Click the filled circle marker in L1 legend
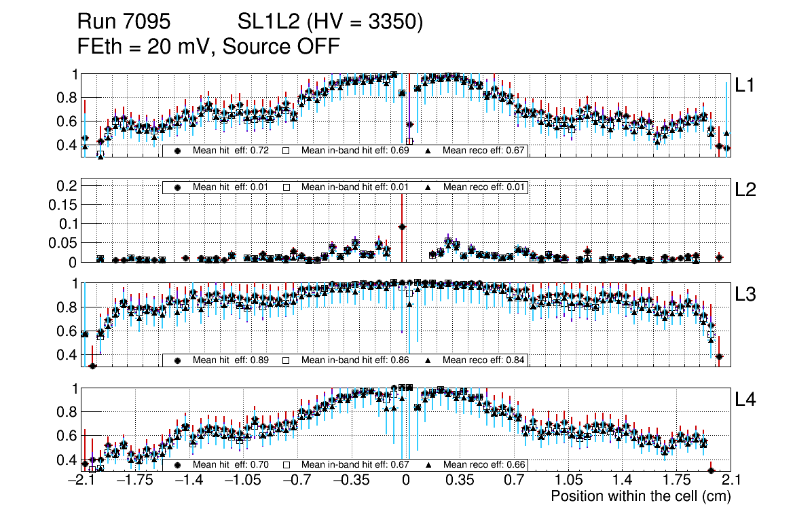812x524 pixels. (x=177, y=151)
